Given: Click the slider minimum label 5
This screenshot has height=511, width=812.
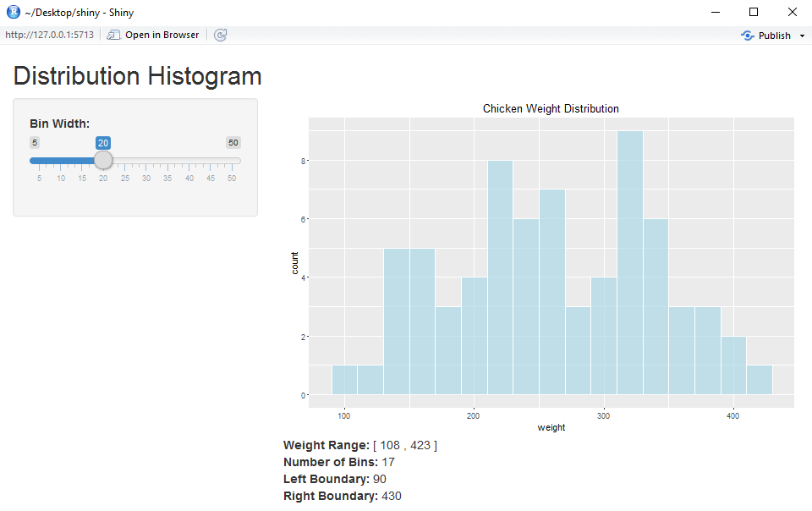Looking at the screenshot, I should coord(35,142).
